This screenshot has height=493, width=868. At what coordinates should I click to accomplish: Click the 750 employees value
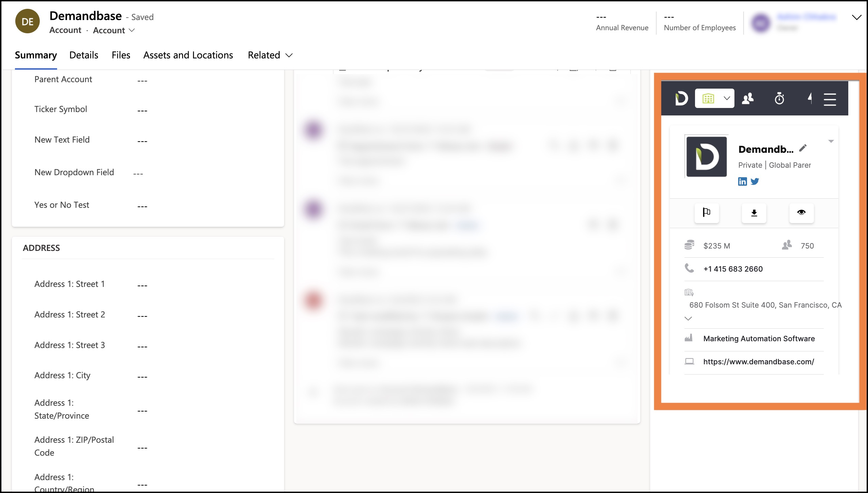807,246
